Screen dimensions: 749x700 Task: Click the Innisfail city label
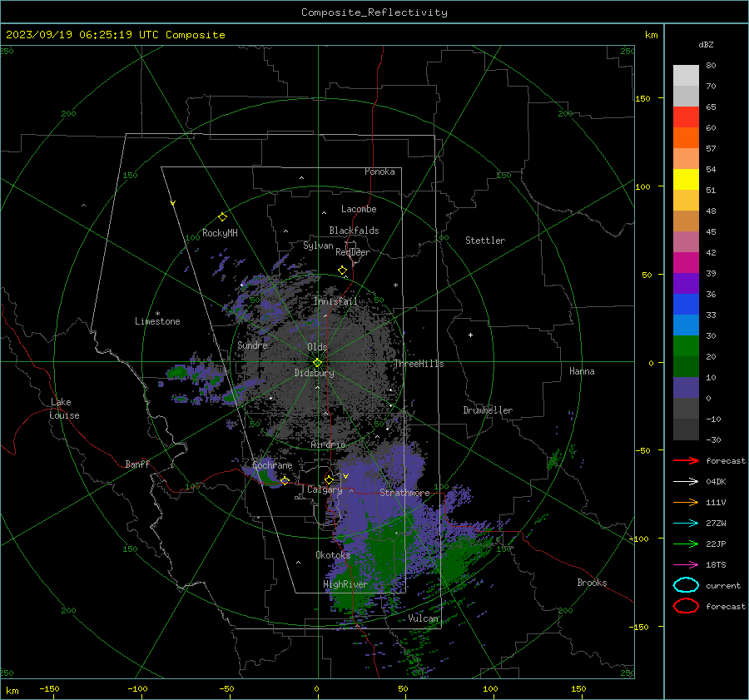click(x=335, y=301)
